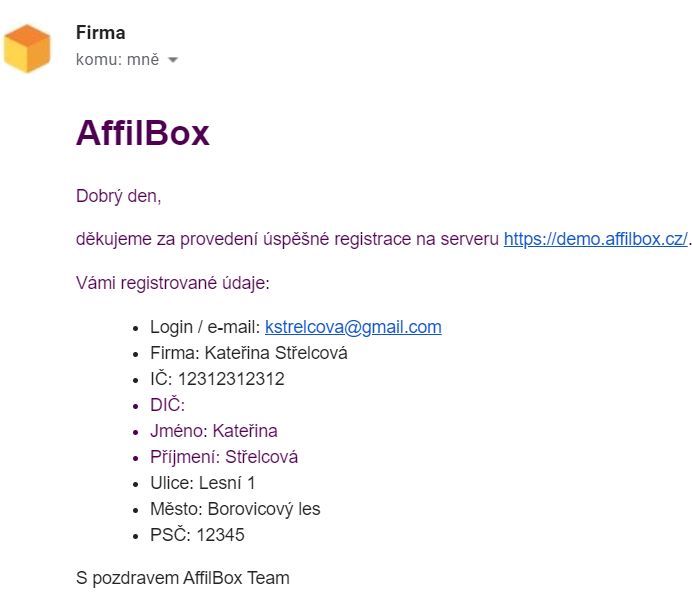Select the 'Firma: Kateřina Střelcová' list item

[248, 353]
